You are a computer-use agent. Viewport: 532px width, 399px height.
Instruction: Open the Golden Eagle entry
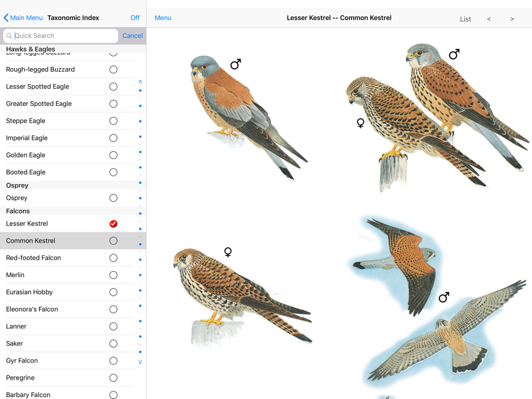(x=26, y=155)
